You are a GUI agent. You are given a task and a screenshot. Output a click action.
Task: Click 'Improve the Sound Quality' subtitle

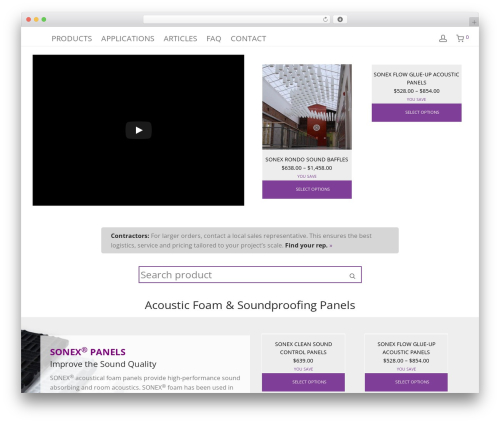coord(103,364)
